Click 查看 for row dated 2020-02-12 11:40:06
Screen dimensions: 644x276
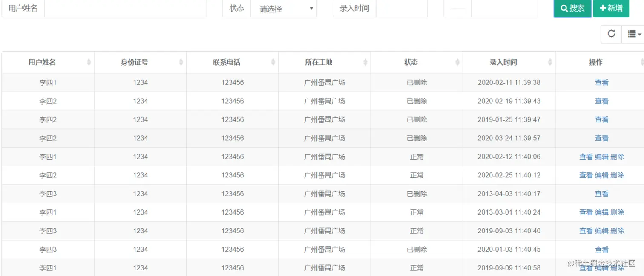[586, 157]
